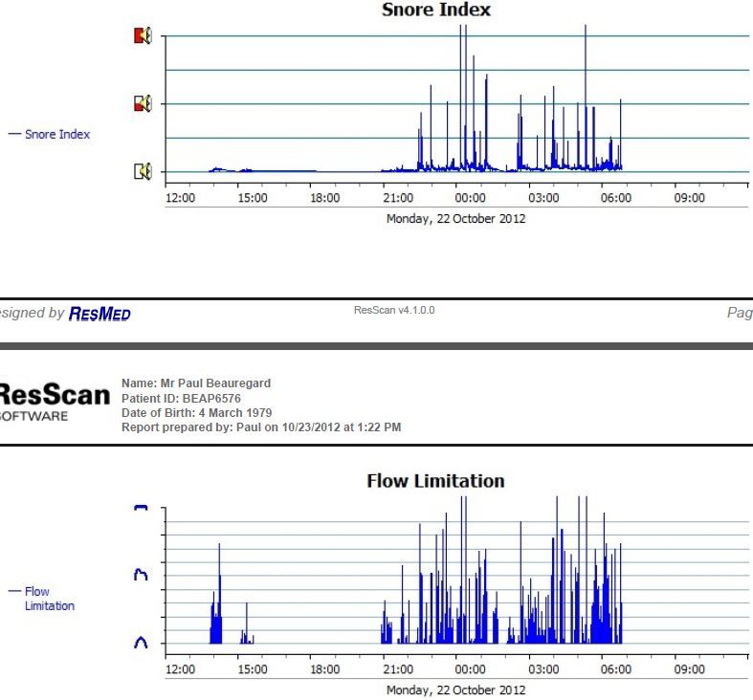Click 15:00 on the Flow Limitation time axis

pos(252,669)
